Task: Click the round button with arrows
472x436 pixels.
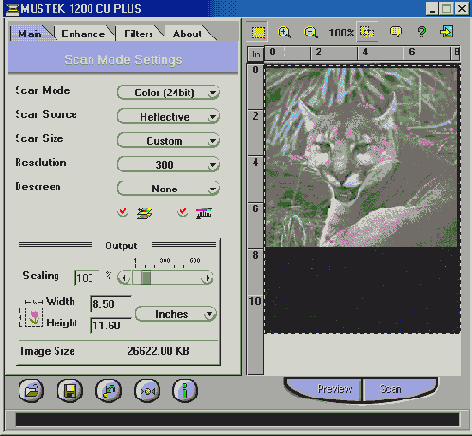Action: [147, 390]
